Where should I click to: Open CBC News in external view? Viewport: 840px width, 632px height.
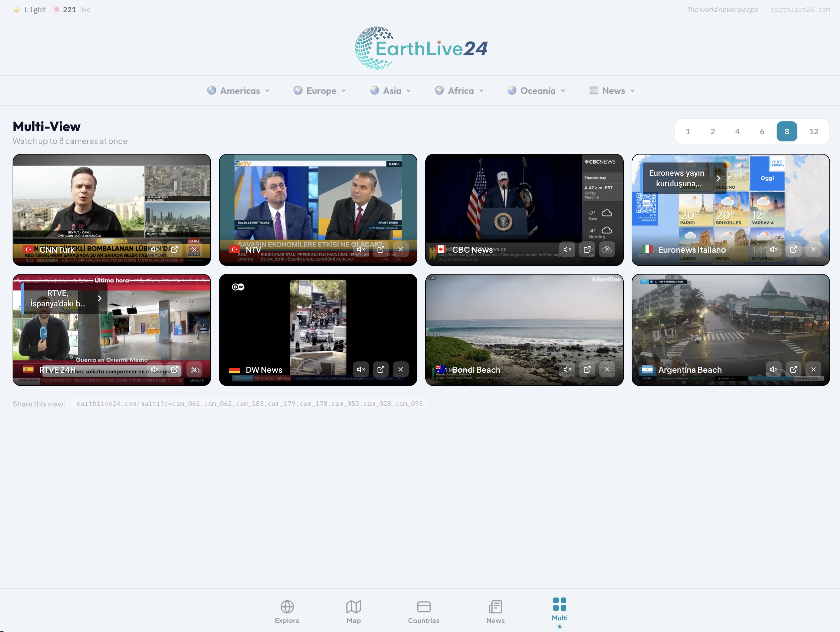tap(587, 249)
